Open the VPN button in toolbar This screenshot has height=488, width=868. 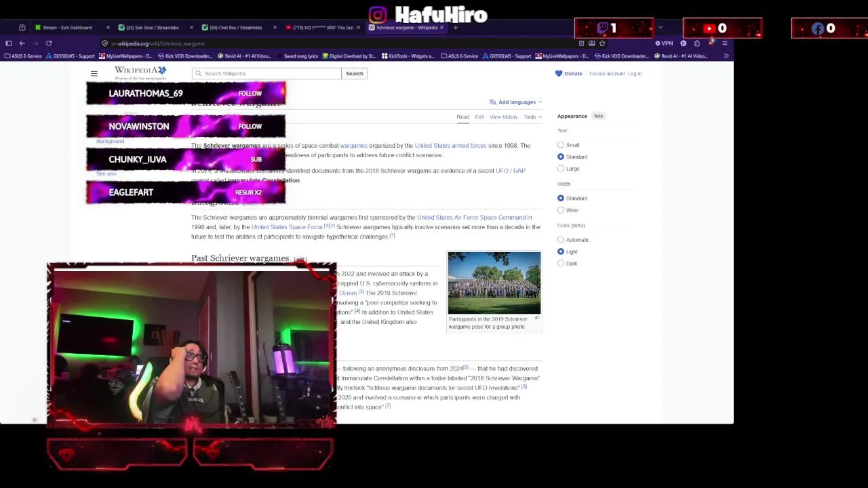point(665,43)
